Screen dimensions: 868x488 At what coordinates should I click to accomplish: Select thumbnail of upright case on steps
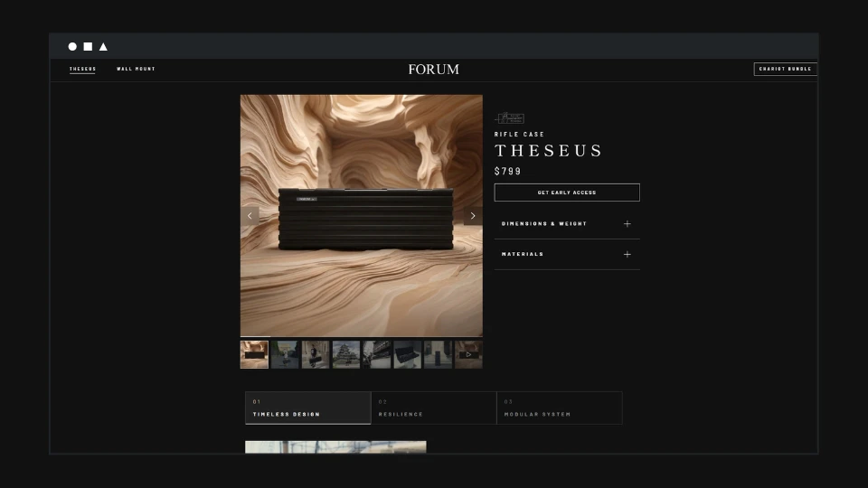point(438,354)
